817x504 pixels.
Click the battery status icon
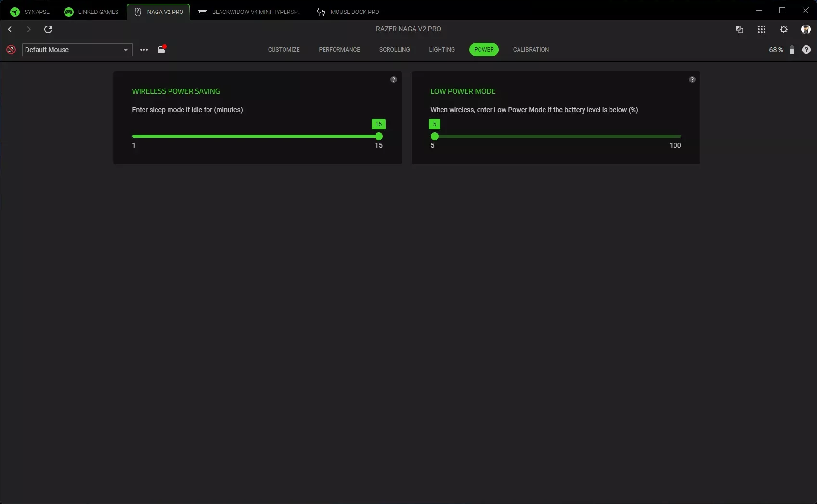click(x=792, y=50)
